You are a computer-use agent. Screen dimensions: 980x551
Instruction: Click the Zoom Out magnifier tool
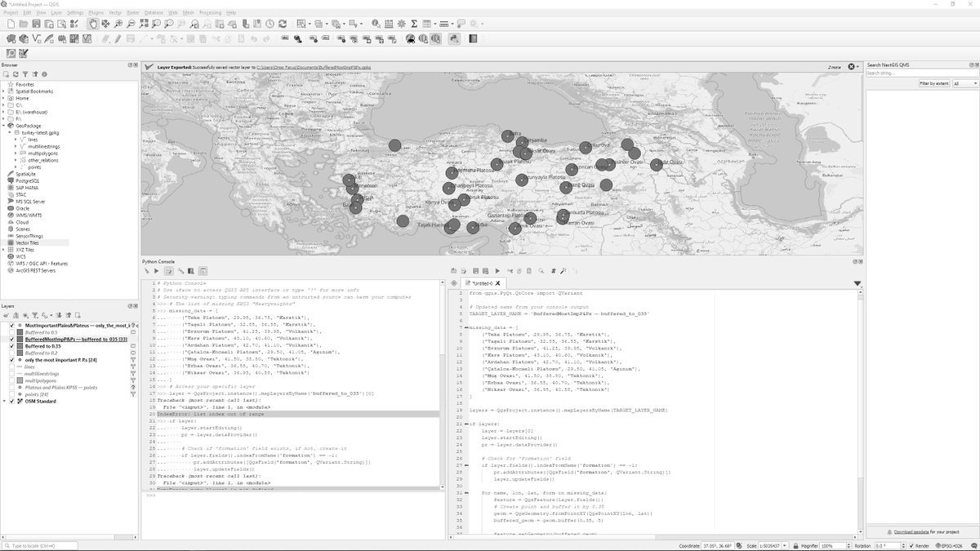[131, 24]
